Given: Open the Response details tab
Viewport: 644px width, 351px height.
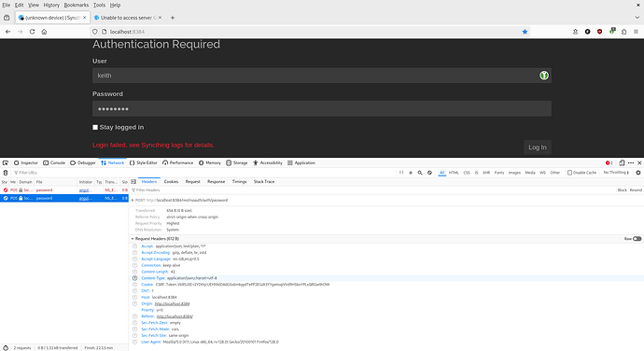Looking at the screenshot, I should 216,181.
